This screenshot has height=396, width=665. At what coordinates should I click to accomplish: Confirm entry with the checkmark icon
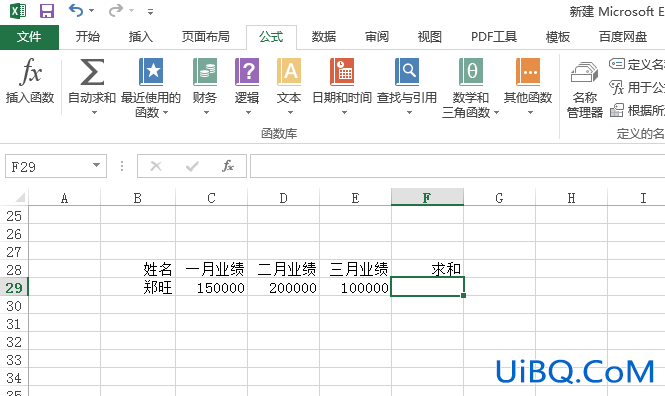coord(192,166)
